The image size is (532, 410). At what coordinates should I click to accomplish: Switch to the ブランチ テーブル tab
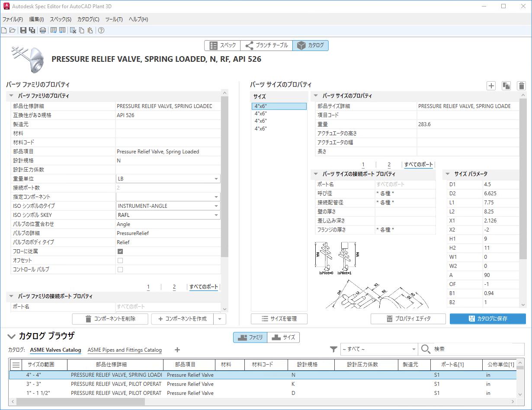pos(266,45)
